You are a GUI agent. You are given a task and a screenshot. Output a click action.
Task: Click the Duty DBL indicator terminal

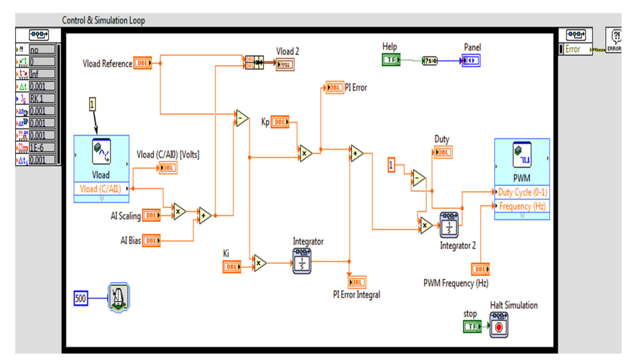pyautogui.click(x=443, y=152)
